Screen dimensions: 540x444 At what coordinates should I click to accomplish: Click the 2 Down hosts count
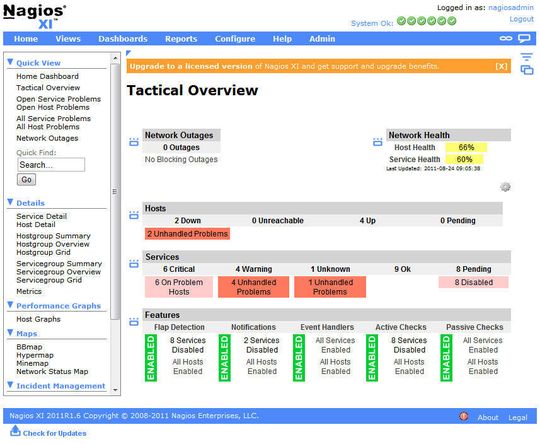pyautogui.click(x=187, y=220)
